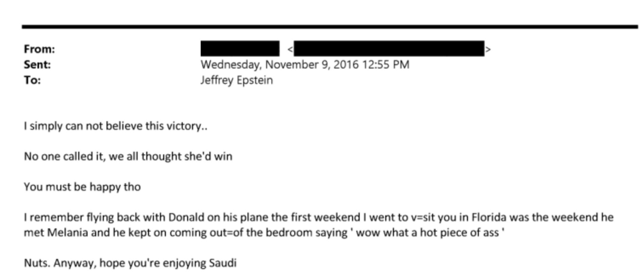
Task: Select the redacted sender name box
Action: pos(240,49)
